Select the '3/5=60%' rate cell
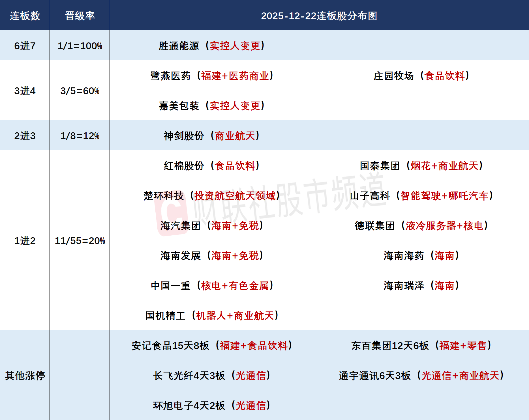 (80, 91)
